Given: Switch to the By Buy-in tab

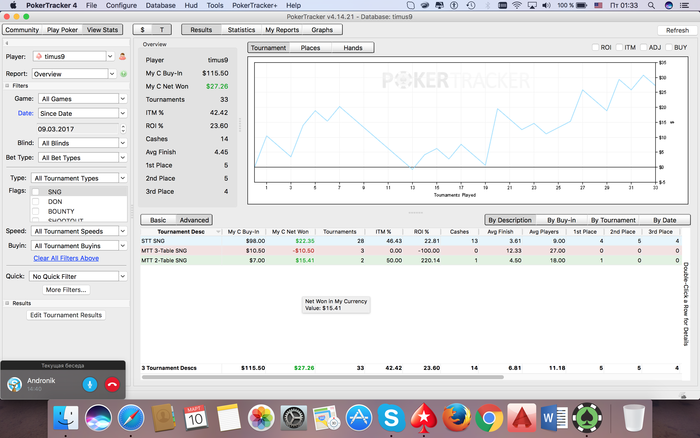Looking at the screenshot, I should 561,220.
